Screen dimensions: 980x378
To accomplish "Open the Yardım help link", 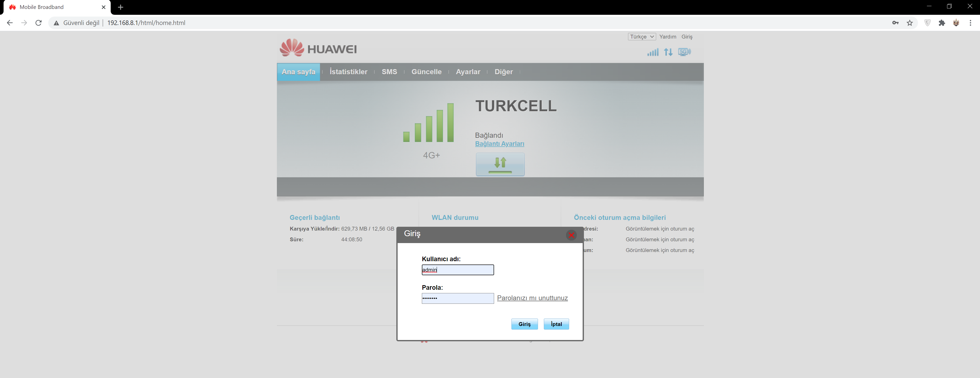I will [x=668, y=36].
